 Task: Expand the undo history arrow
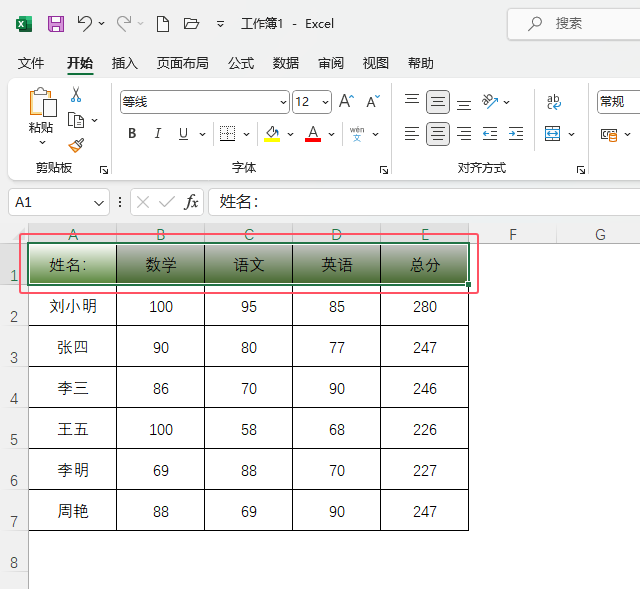pyautogui.click(x=102, y=24)
